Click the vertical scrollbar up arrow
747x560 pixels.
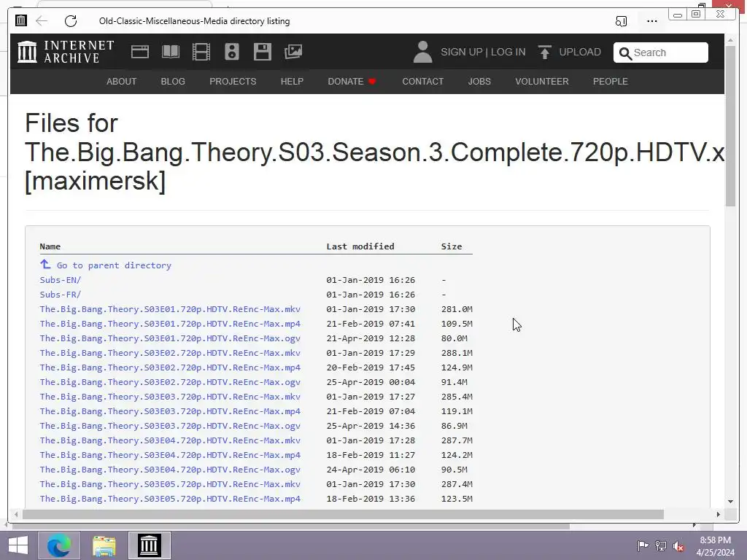(730, 41)
